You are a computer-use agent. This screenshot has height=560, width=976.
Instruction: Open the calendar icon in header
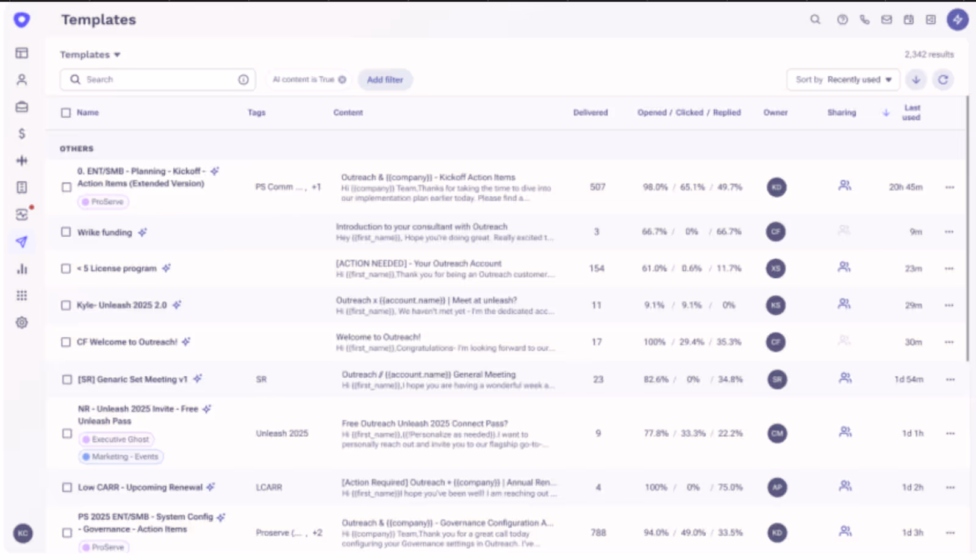[x=908, y=20]
